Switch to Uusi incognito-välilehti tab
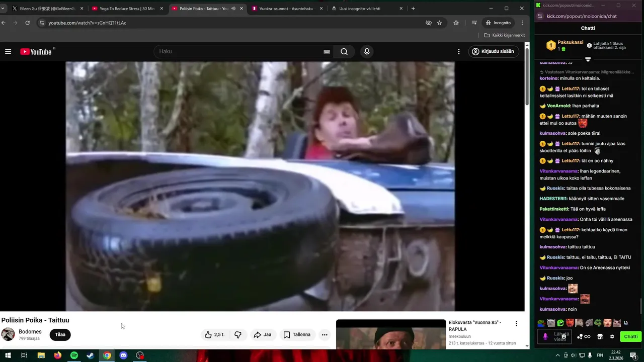This screenshot has height=362, width=644. point(367,9)
